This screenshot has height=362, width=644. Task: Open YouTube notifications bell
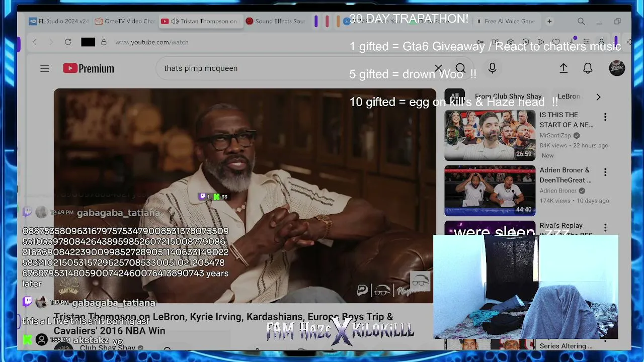coord(588,68)
